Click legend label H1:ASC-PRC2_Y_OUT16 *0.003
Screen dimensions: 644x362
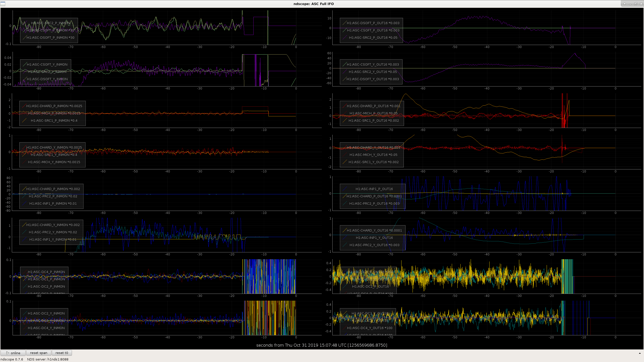[374, 245]
